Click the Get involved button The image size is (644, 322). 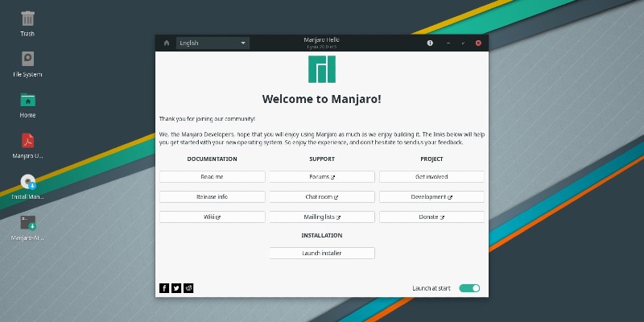pos(431,176)
